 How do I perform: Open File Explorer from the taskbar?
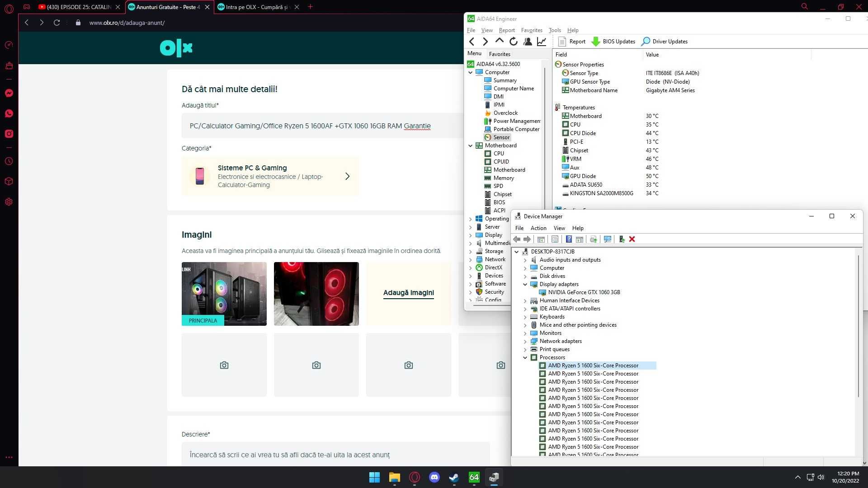coord(394,477)
